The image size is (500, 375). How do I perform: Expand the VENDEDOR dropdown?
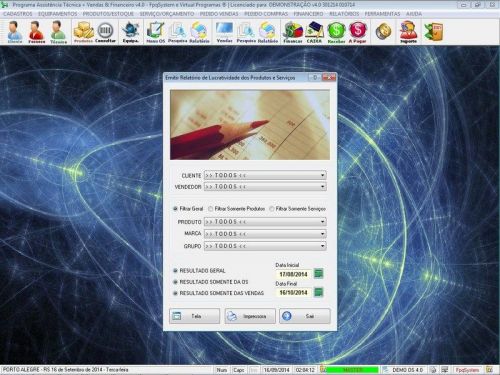pos(322,187)
